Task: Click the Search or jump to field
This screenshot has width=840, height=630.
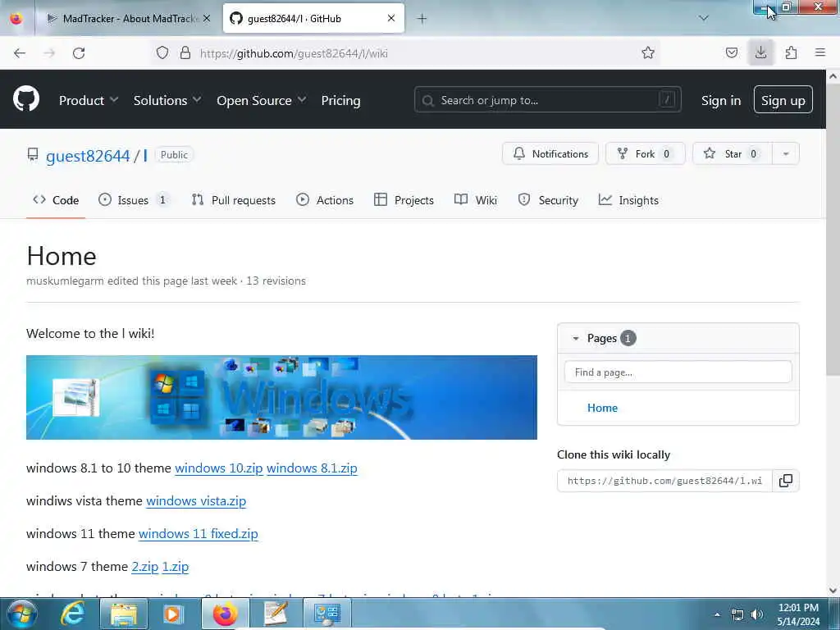Action: click(547, 99)
